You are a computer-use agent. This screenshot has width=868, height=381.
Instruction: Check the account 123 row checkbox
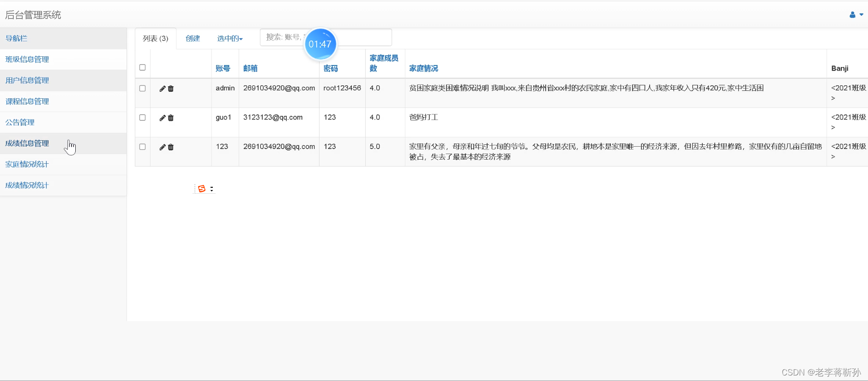(x=143, y=147)
